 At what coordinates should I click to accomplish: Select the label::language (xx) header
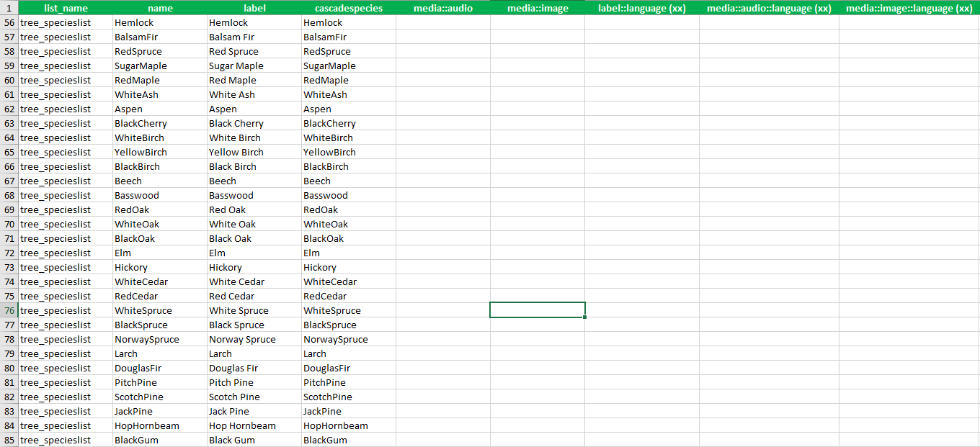point(642,8)
